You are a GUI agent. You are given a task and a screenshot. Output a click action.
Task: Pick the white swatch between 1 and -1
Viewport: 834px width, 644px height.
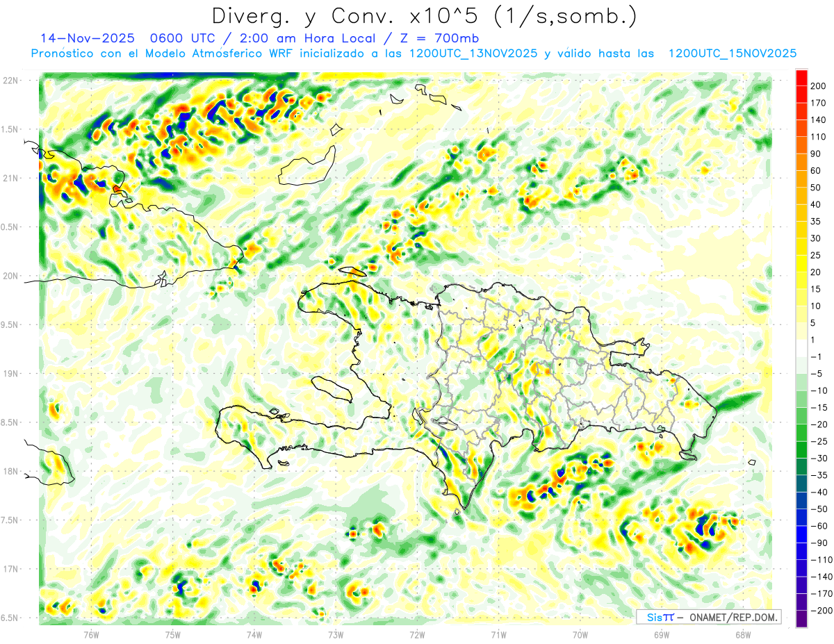(801, 348)
